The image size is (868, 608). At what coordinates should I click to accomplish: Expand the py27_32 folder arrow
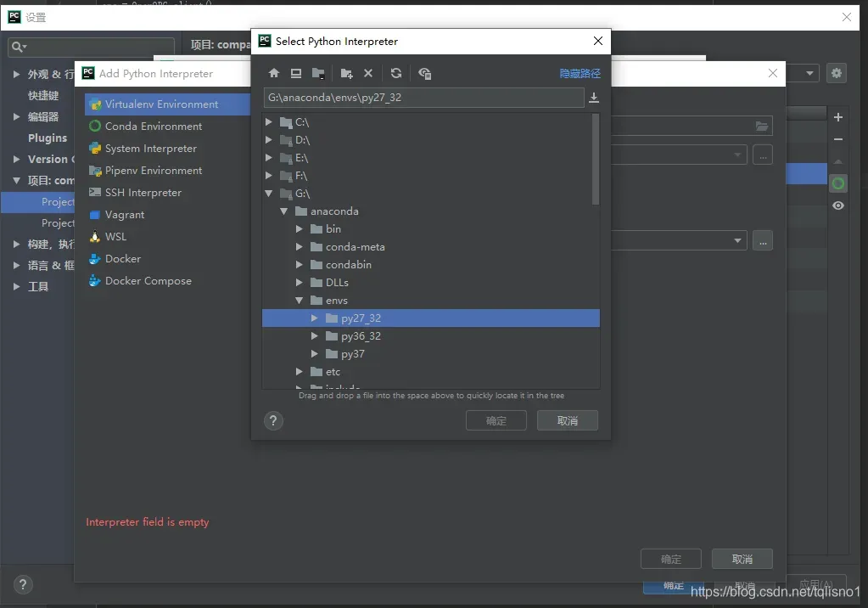(x=315, y=318)
